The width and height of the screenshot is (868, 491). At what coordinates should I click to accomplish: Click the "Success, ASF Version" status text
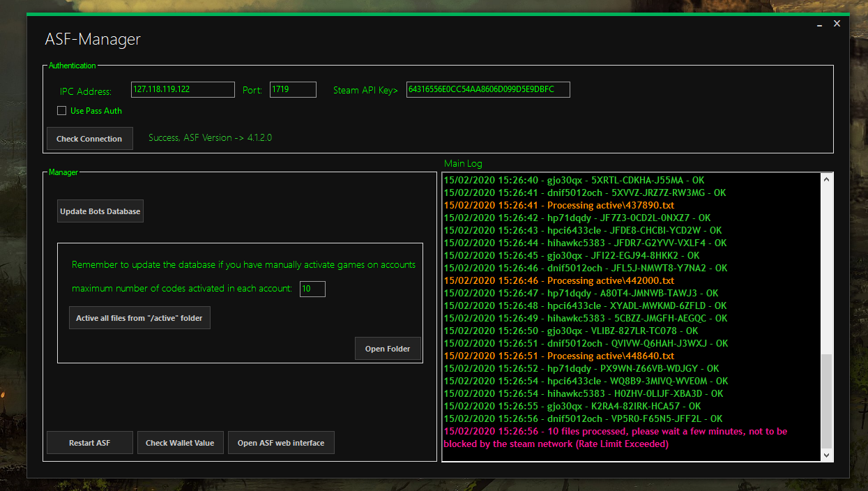(210, 137)
